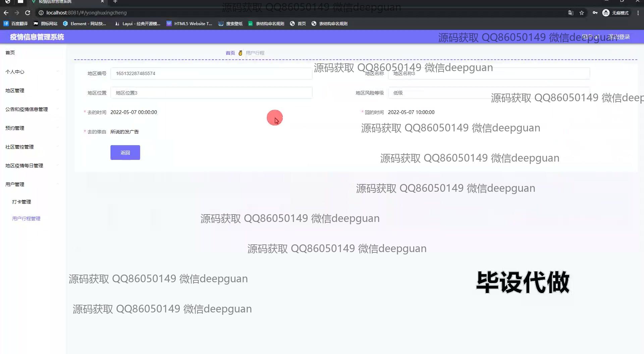This screenshot has width=644, height=354.
Task: Open the Layui - 经典开源模... bookmark
Action: [138, 23]
